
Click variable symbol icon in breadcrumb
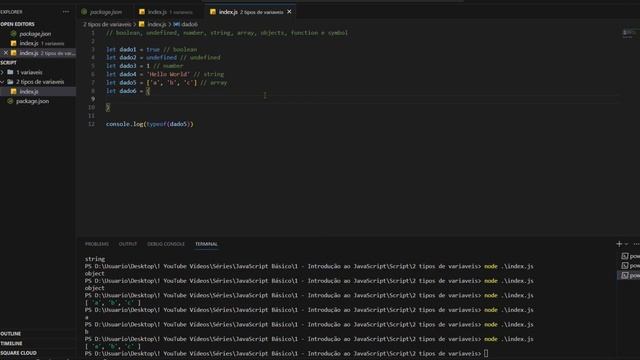tap(176, 24)
